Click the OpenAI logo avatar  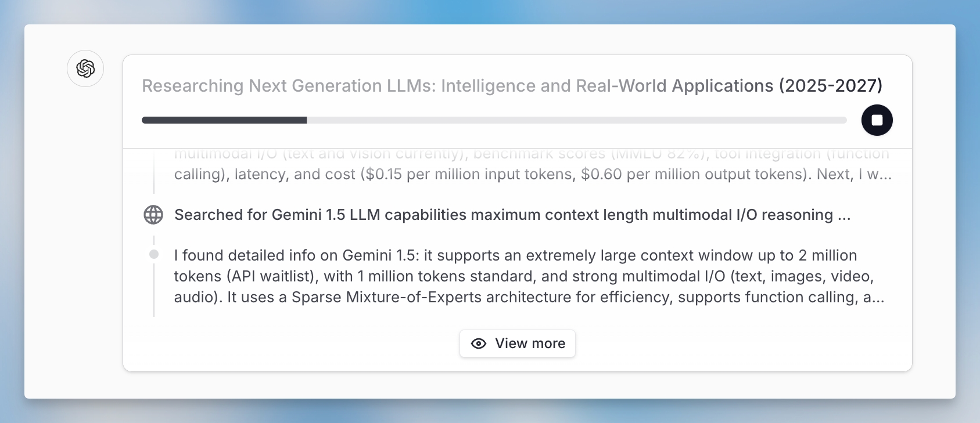85,68
